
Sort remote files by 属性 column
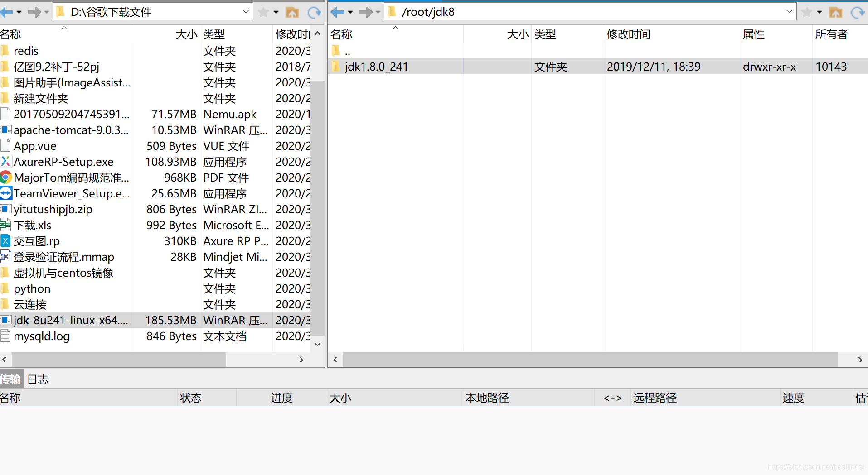(776, 34)
